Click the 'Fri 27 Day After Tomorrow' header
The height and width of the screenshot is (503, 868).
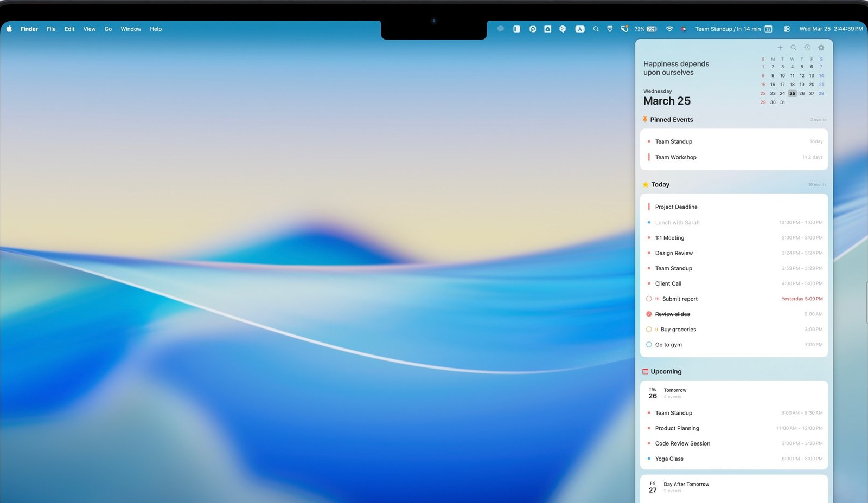point(679,487)
